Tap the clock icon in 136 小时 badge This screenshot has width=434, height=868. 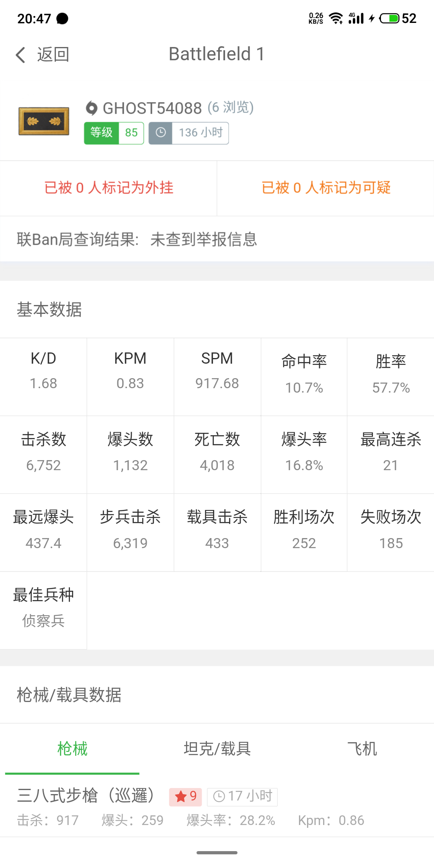pyautogui.click(x=161, y=133)
